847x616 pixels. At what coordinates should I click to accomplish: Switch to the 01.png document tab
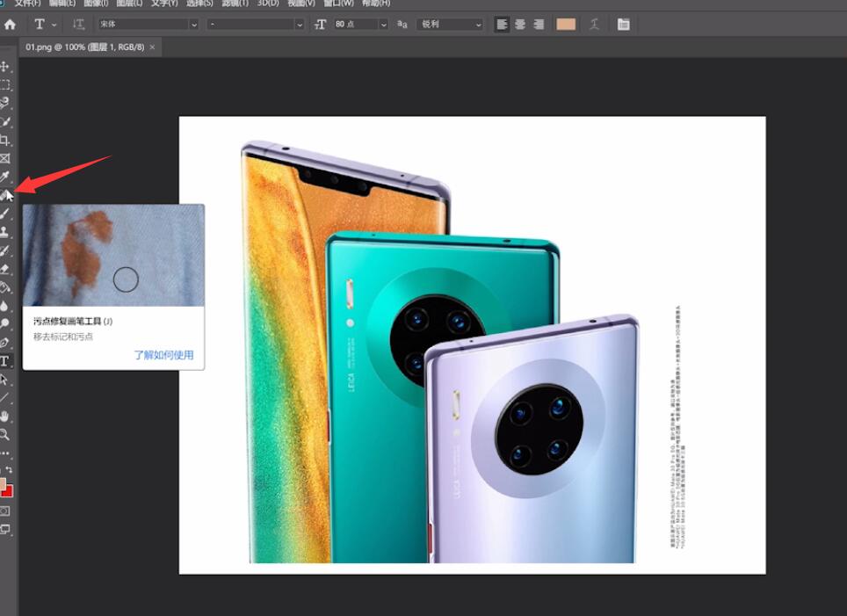click(x=85, y=47)
